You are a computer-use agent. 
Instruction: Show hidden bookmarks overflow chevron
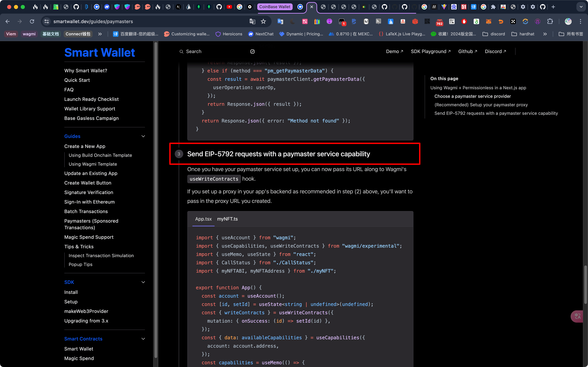[545, 34]
